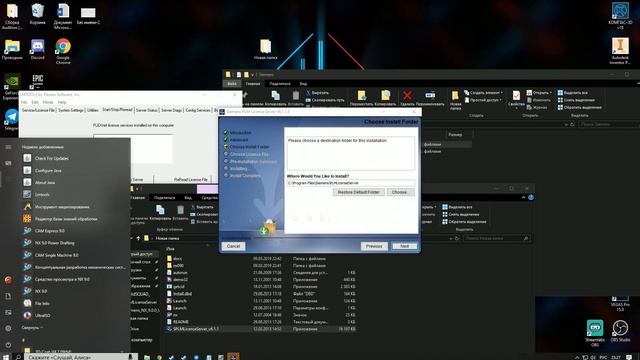Cancel the Siemens license server installation

pyautogui.click(x=233, y=246)
